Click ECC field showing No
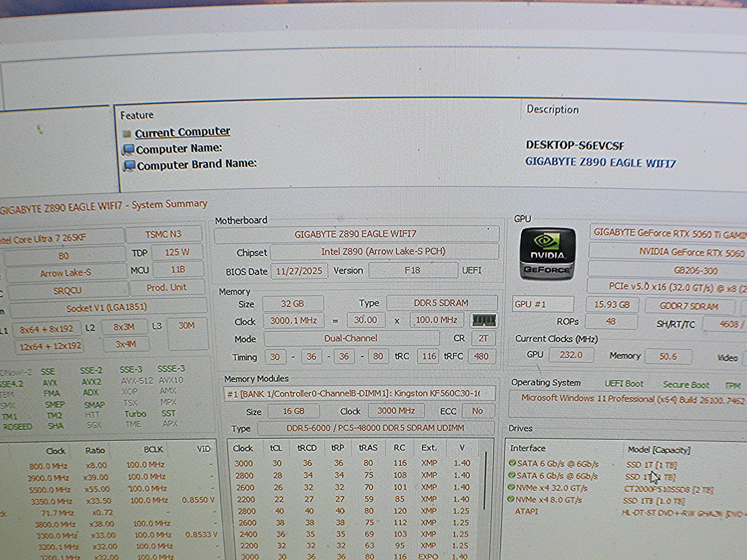Viewport: 747px width, 560px height. click(478, 411)
